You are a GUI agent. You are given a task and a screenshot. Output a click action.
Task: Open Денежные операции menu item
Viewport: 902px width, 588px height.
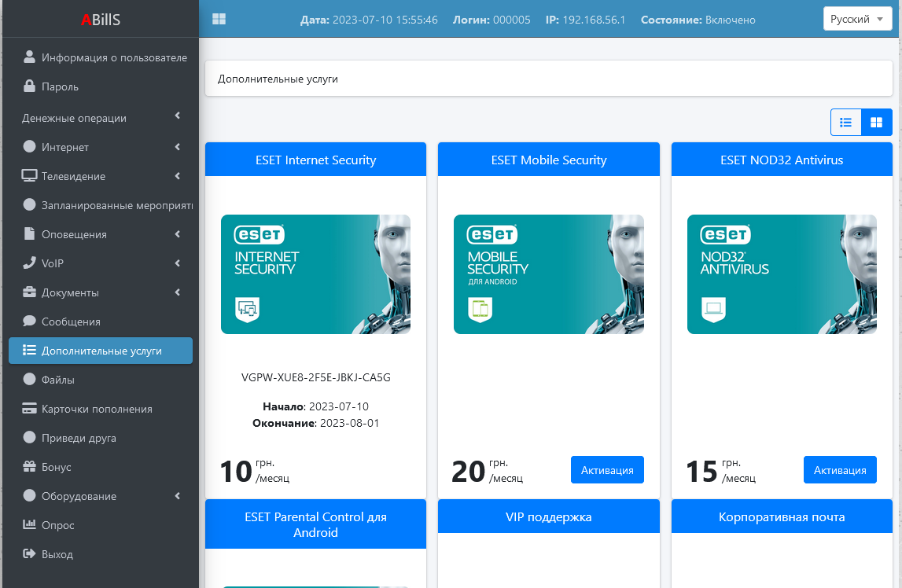101,118
